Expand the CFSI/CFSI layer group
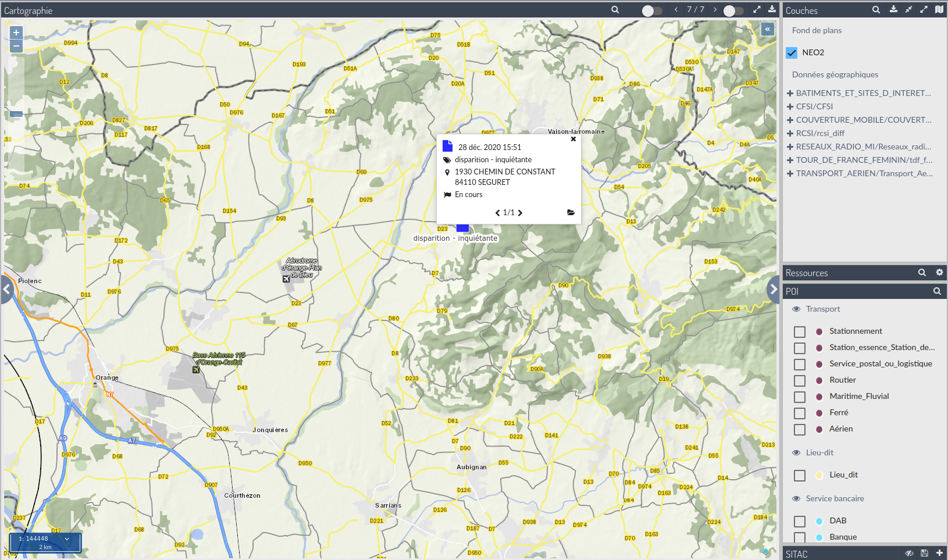948x560 pixels. tap(790, 106)
